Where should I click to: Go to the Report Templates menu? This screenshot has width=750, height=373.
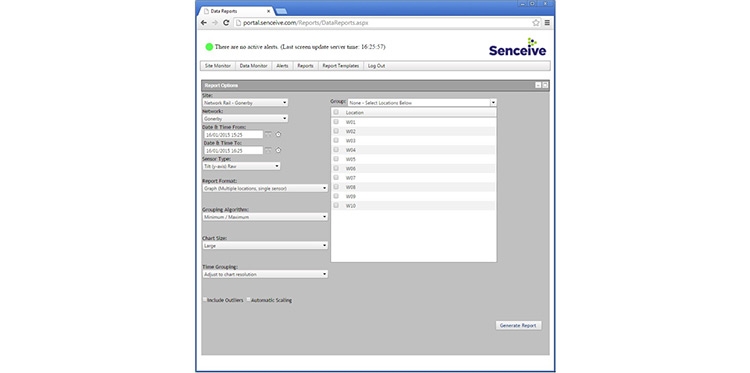(341, 66)
